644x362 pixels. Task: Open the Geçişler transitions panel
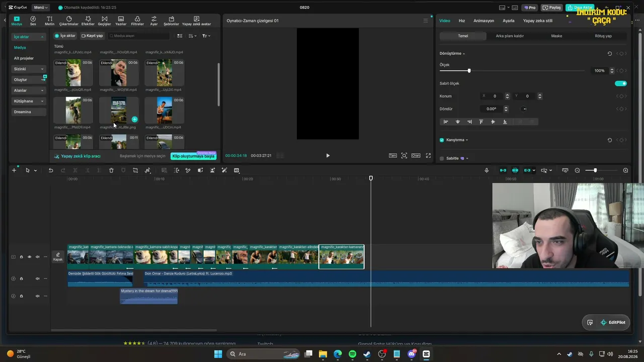click(x=104, y=21)
